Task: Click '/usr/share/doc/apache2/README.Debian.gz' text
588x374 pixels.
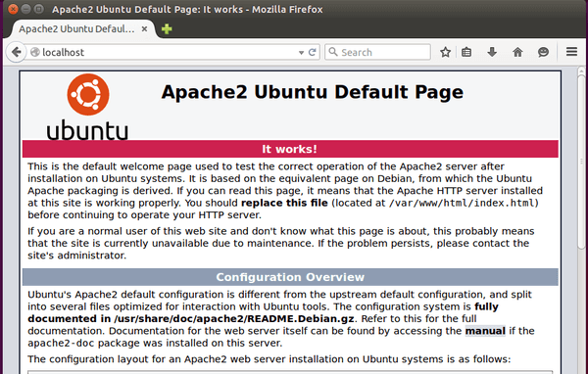Action: (x=234, y=319)
